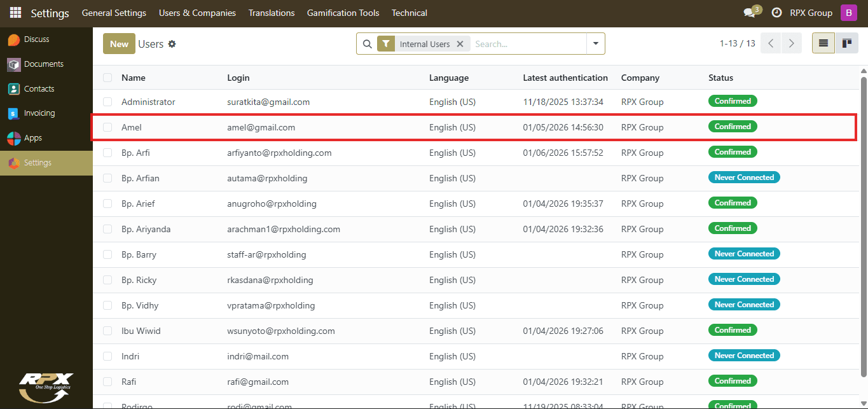
Task: Remove the Internal Users filter tag
Action: pyautogui.click(x=460, y=44)
